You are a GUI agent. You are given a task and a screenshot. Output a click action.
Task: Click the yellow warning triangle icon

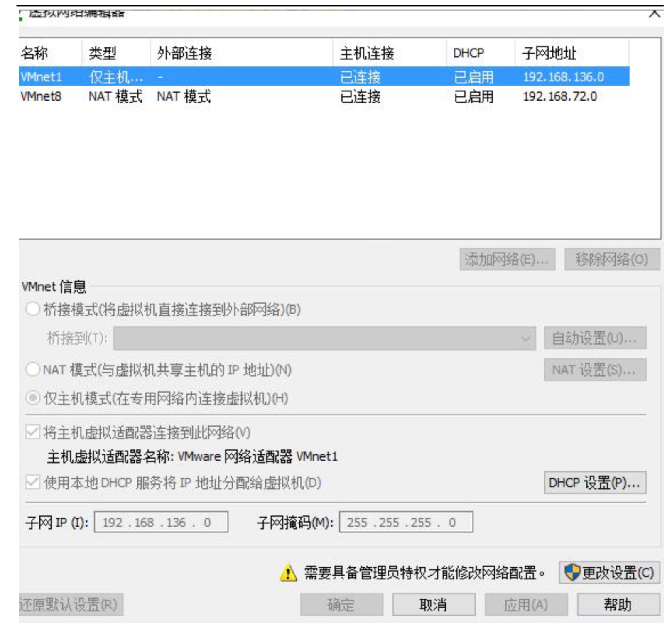[x=288, y=574]
